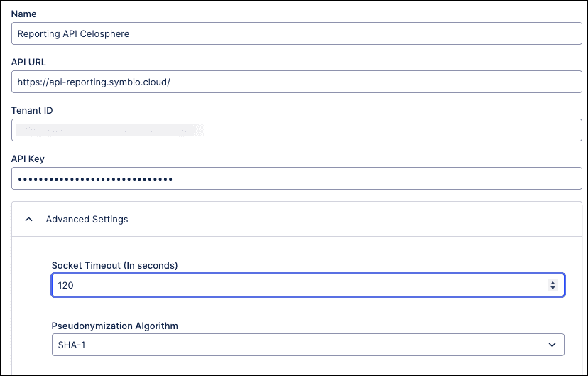Decrease Socket Timeout with the down arrow
Viewport: 588px width, 376px height.
[x=552, y=288]
